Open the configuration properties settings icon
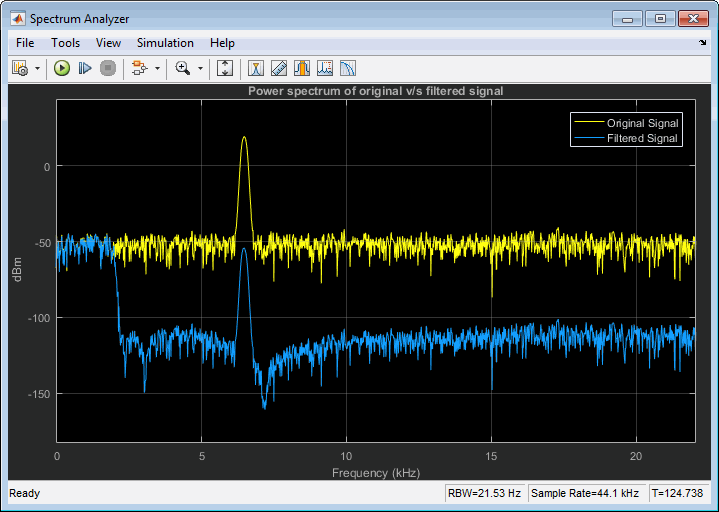 pos(19,68)
